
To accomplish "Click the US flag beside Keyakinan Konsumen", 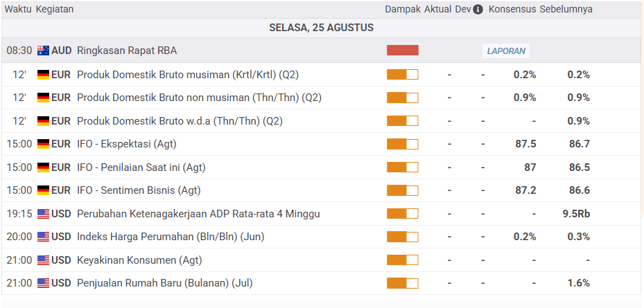I will (43, 260).
